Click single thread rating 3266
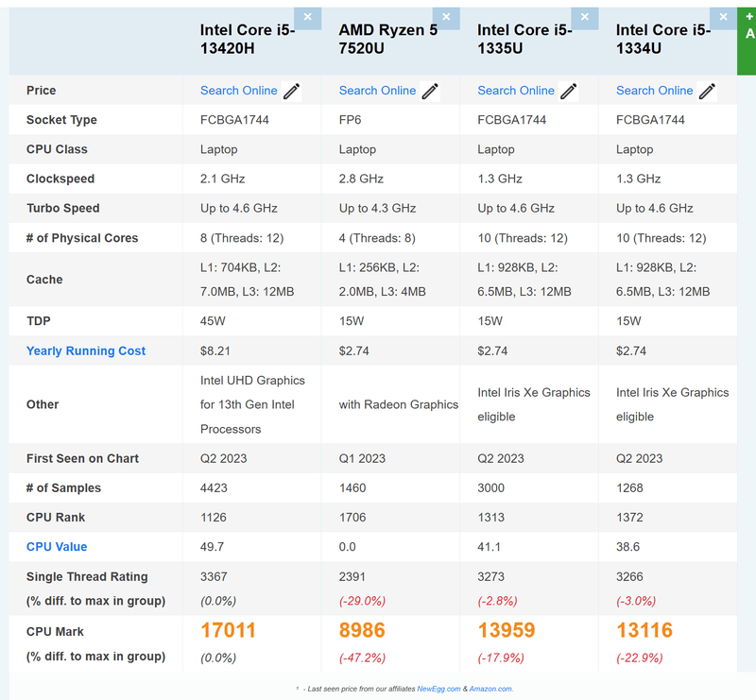Screen dimensions: 756x700 click(629, 576)
